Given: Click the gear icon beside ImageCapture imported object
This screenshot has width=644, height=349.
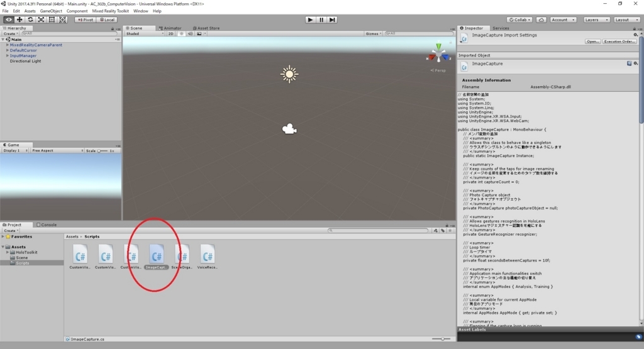Looking at the screenshot, I should (635, 64).
